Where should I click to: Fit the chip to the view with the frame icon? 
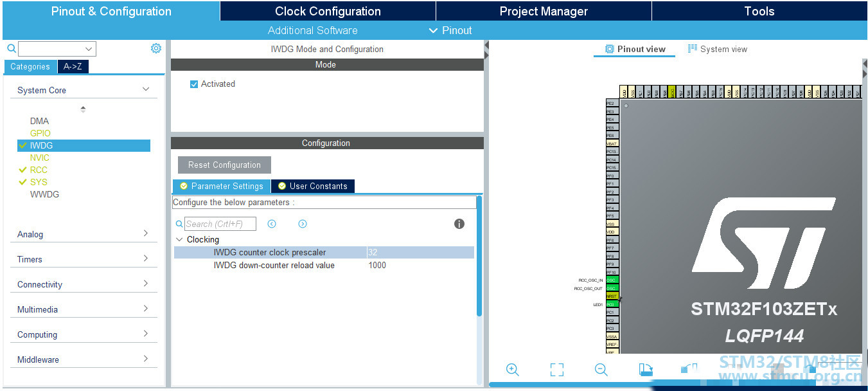[x=556, y=369]
